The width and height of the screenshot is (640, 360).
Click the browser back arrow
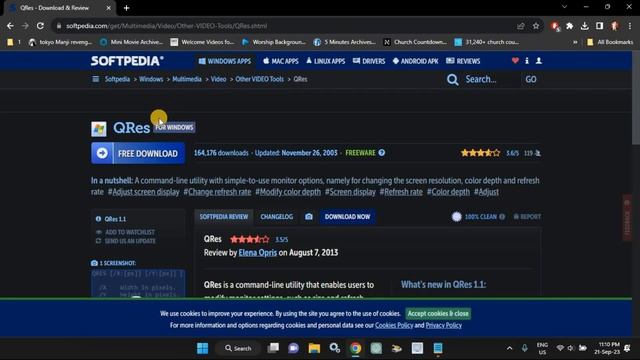tap(10, 26)
